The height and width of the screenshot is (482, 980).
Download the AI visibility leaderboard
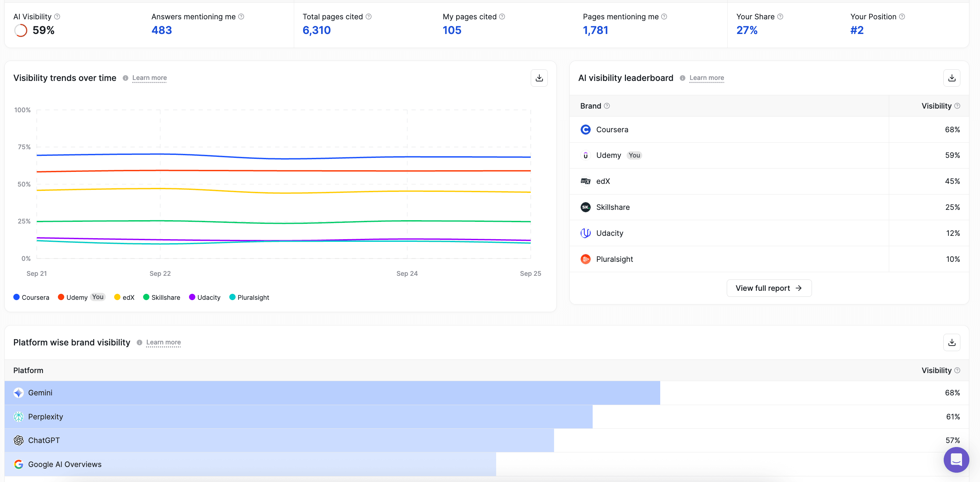point(951,78)
